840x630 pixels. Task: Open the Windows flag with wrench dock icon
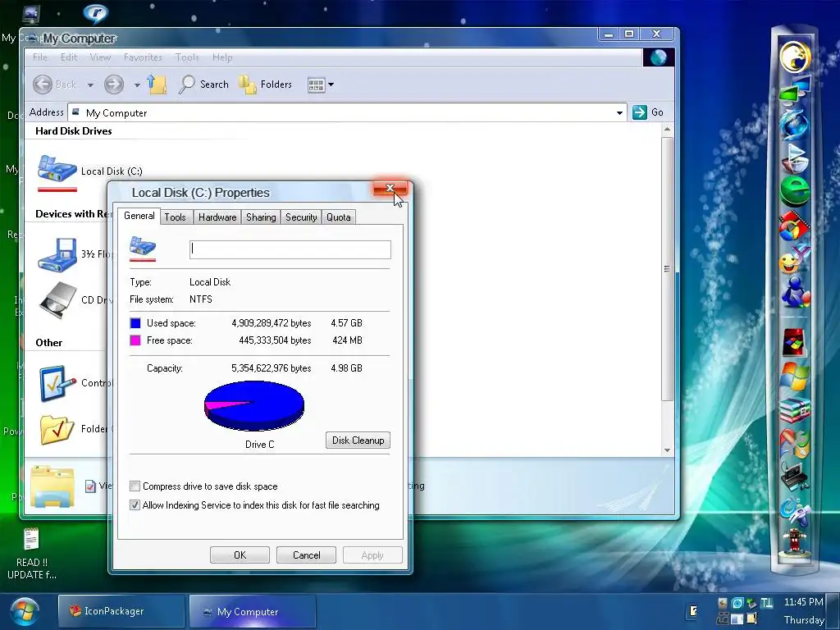pos(794,444)
